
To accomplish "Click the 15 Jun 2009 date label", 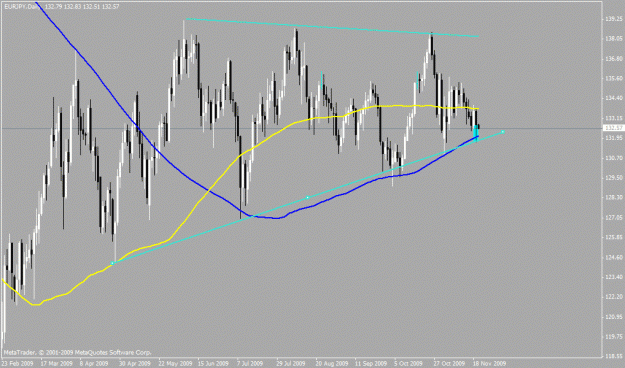I will tap(212, 364).
